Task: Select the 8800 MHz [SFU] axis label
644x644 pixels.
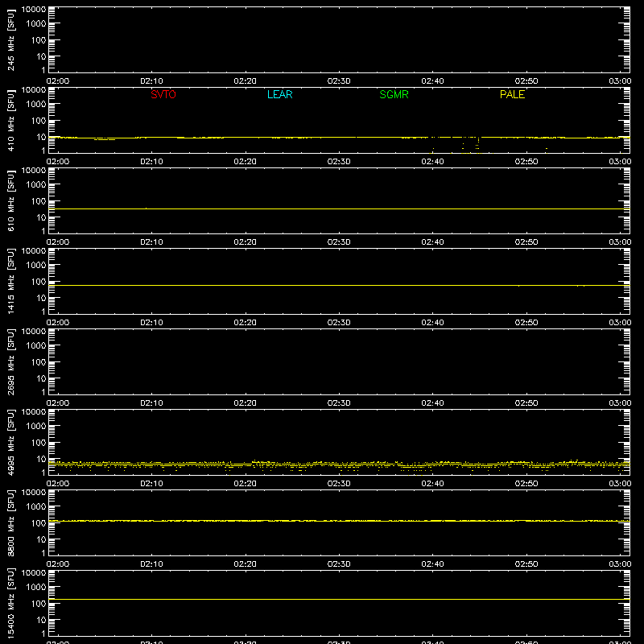Action: click(x=10, y=522)
